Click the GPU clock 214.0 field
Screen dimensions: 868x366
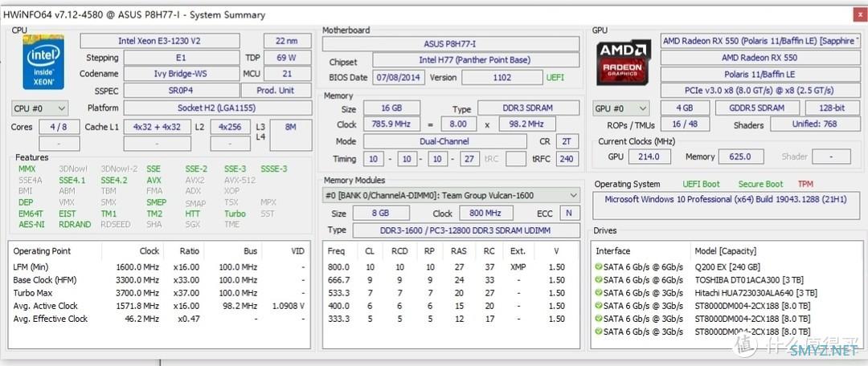pos(649,157)
